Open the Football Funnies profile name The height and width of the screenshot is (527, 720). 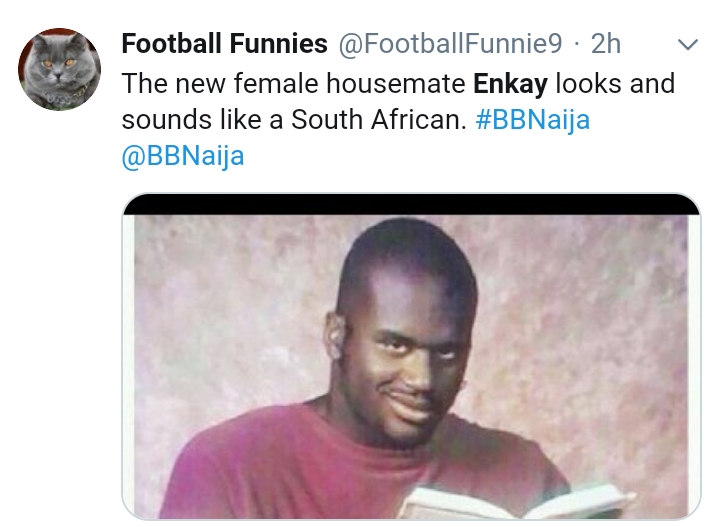tap(224, 44)
